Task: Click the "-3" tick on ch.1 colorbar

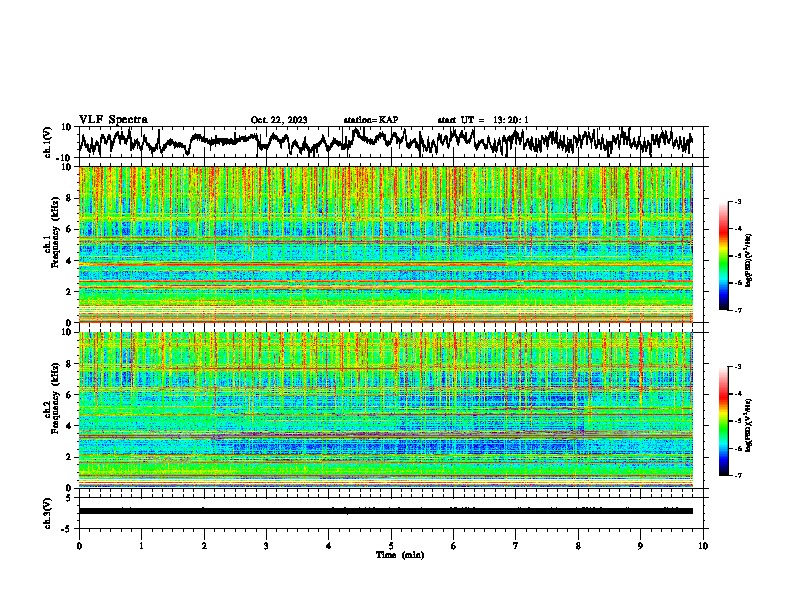Action: pyautogui.click(x=738, y=201)
